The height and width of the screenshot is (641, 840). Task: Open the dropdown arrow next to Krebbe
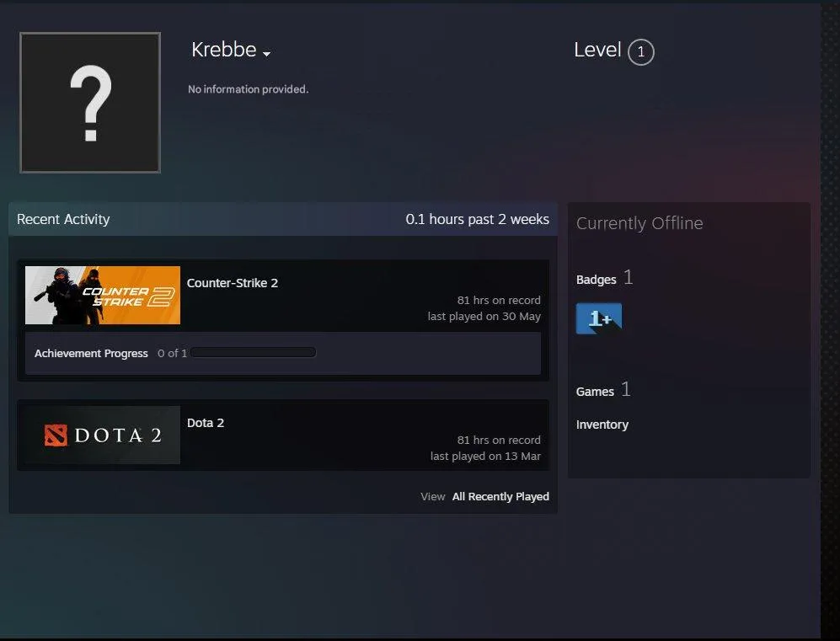[266, 54]
